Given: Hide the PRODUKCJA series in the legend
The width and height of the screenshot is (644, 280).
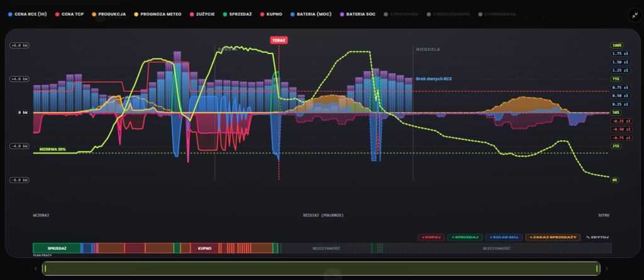Looking at the screenshot, I should click(109, 14).
